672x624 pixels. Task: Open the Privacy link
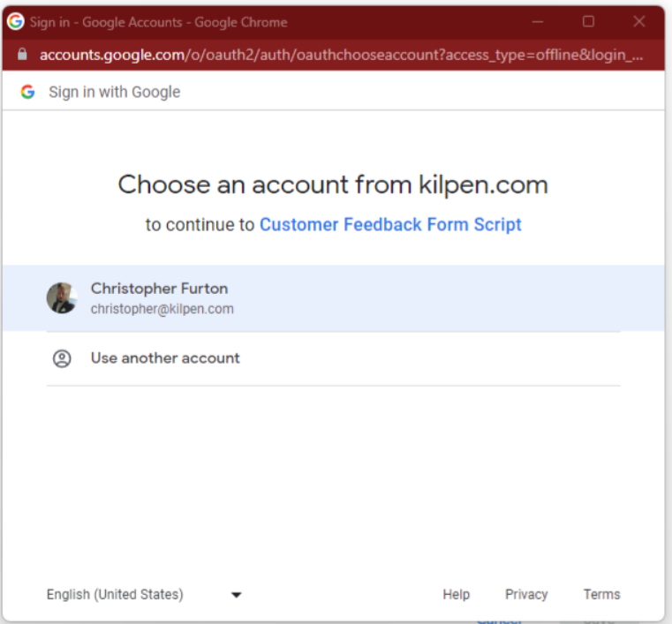526,595
